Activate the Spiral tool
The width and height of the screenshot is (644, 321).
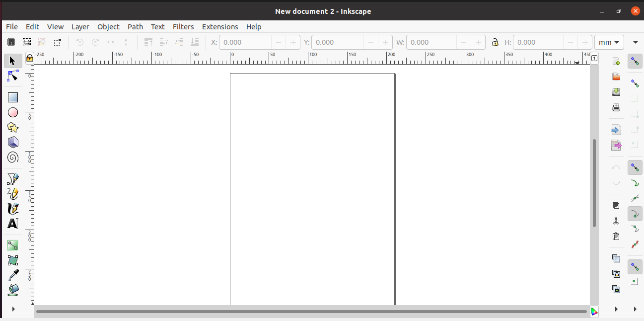click(x=13, y=158)
